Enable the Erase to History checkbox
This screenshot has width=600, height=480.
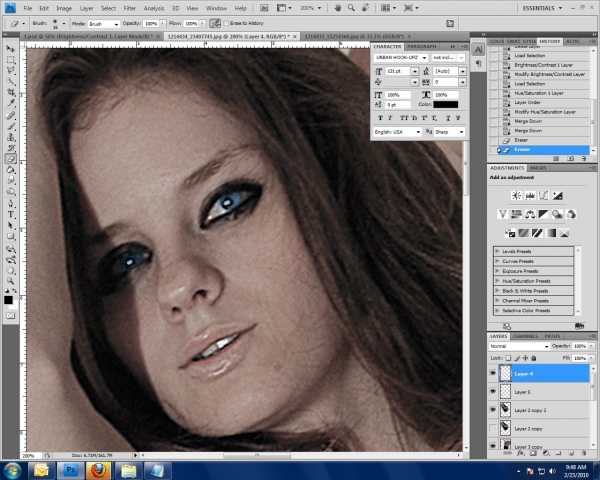pyautogui.click(x=226, y=23)
